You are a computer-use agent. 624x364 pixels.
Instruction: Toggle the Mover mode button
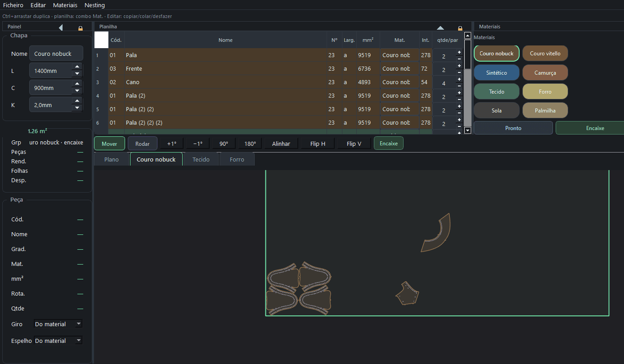coord(109,144)
